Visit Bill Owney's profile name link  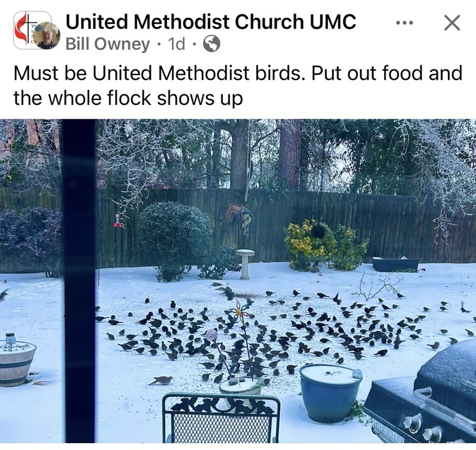(108, 44)
